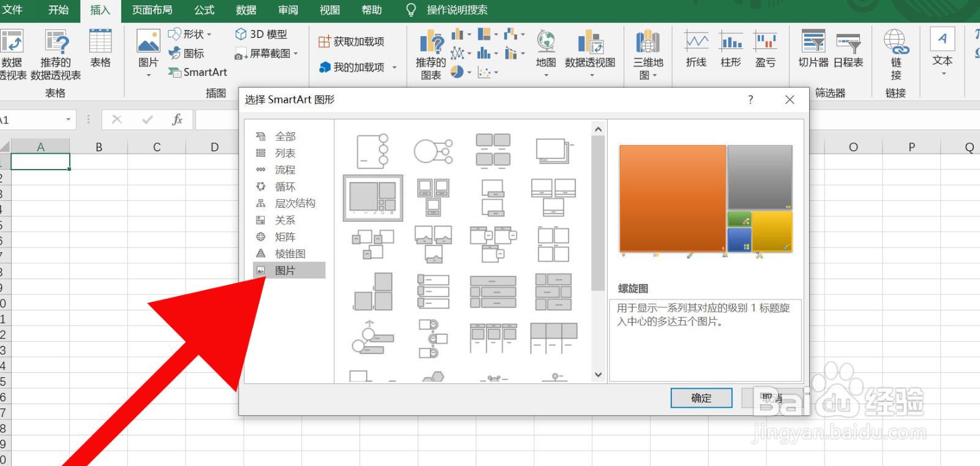Click 获取加载项 get add-ins
This screenshot has width=980, height=466.
(x=352, y=42)
